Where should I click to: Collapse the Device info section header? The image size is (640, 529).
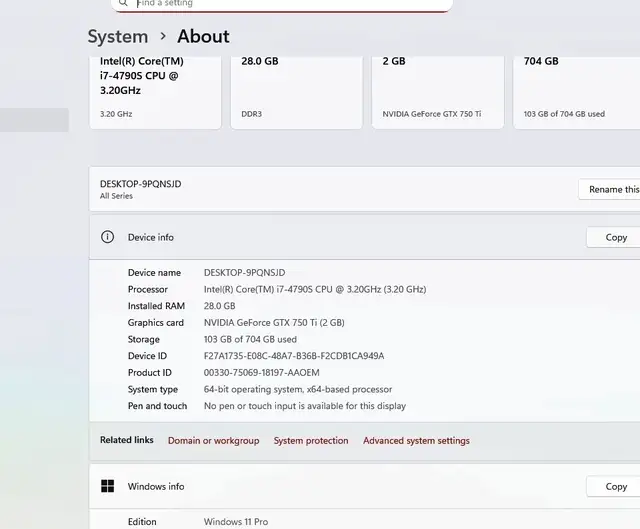(x=364, y=237)
